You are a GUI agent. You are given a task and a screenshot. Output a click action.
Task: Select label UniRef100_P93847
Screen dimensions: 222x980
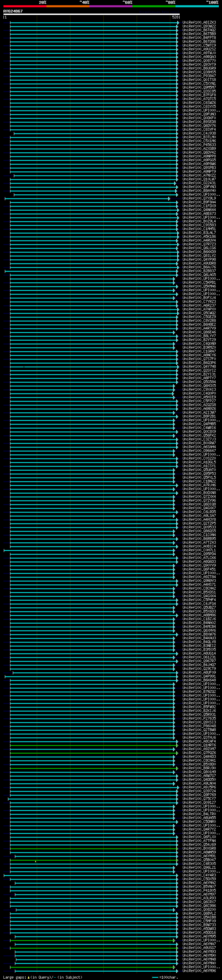[x=199, y=76]
